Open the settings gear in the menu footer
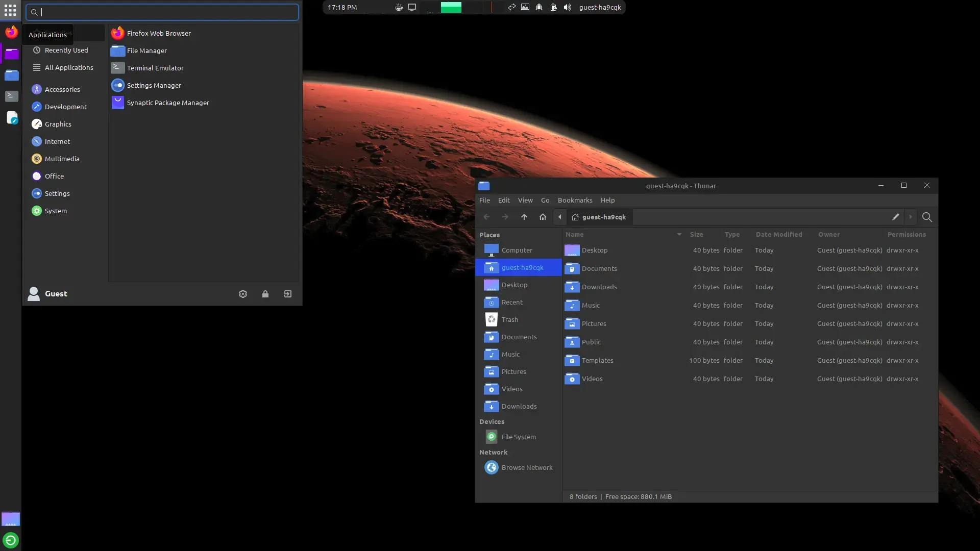 [243, 294]
